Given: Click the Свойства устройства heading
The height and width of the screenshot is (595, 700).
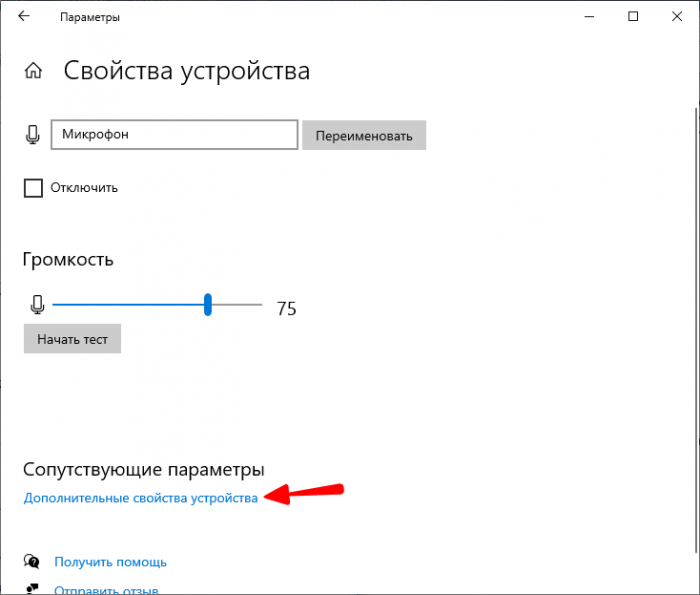Looking at the screenshot, I should (187, 71).
